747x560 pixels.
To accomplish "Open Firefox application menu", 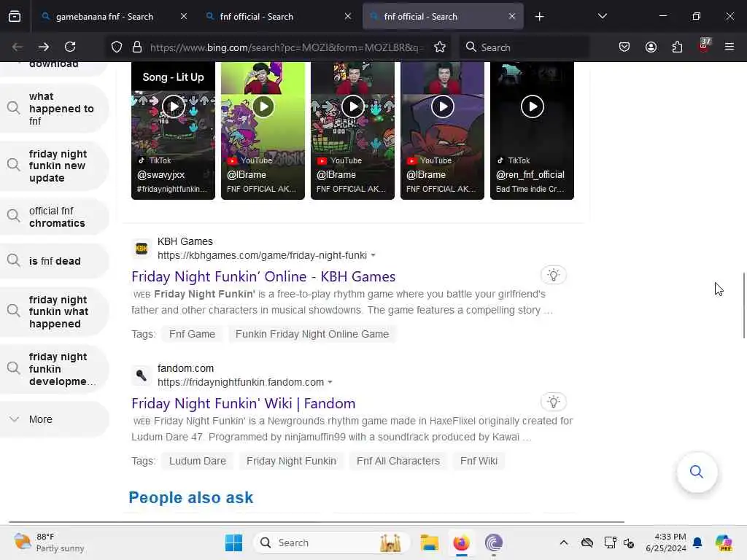I will click(729, 47).
